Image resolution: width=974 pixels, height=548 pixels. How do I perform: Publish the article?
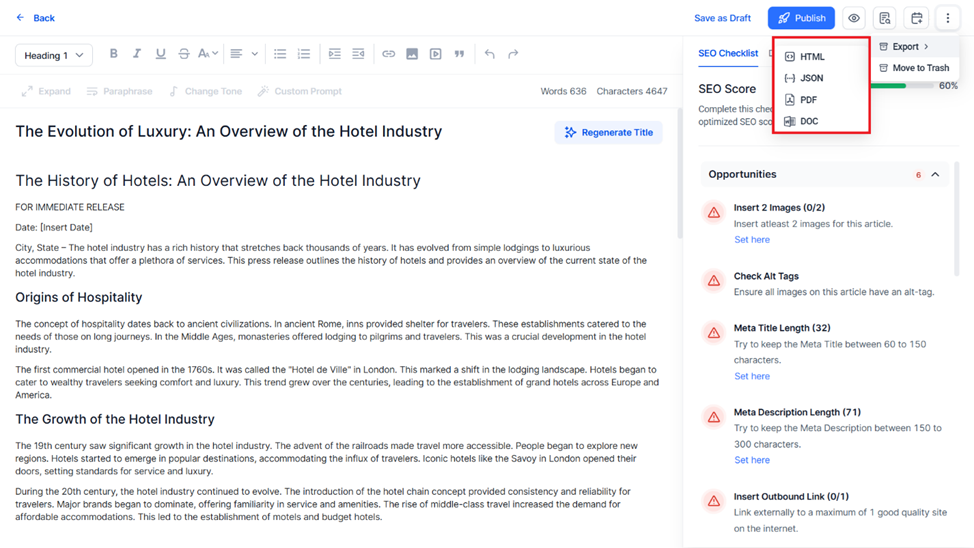801,18
